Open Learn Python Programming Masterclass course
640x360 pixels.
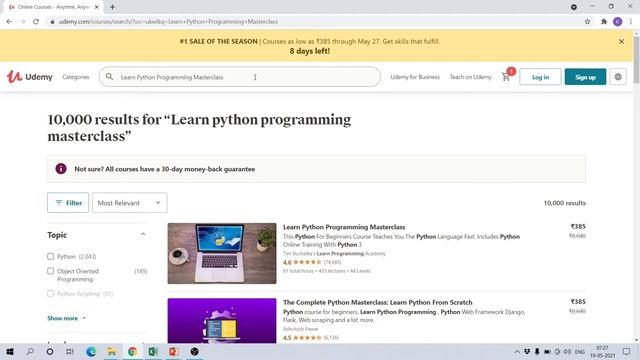tap(344, 227)
